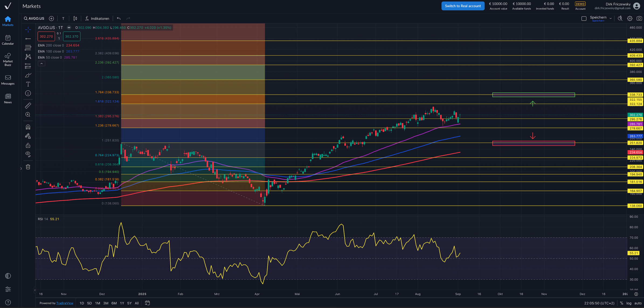Lock all drawing tools
Image resolution: width=644 pixels, height=308 pixels.
pos(28,145)
